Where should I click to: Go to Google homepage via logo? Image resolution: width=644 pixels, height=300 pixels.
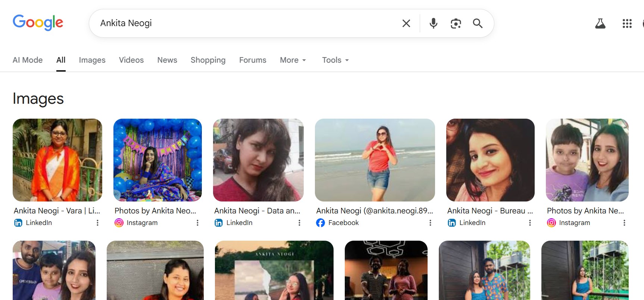tap(38, 22)
